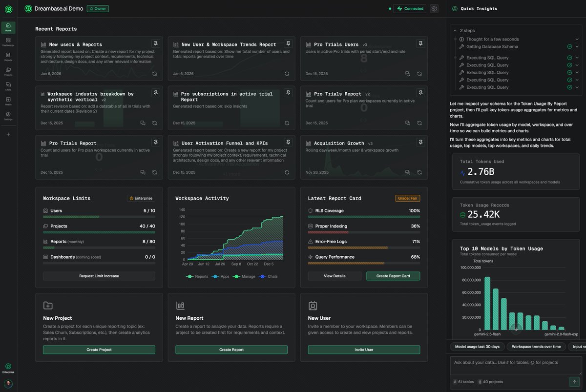This screenshot has width=586, height=392.
Task: Refresh Pro subscriptions in active trial Report
Action: pos(287,123)
